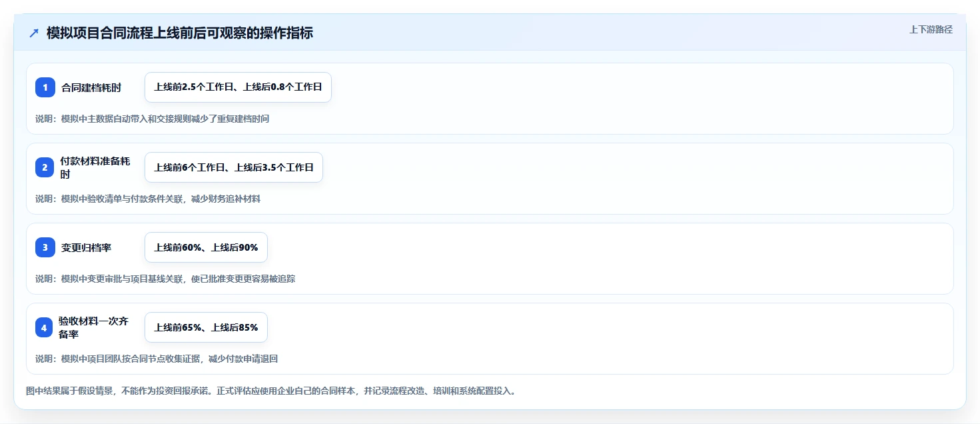Click the 上线前65%、上线后85% value box

click(206, 327)
